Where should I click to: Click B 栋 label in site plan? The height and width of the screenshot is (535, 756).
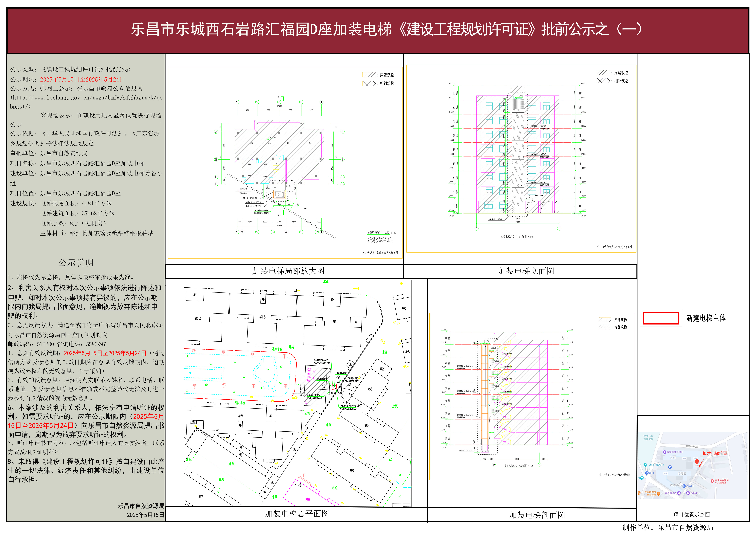click(x=298, y=485)
